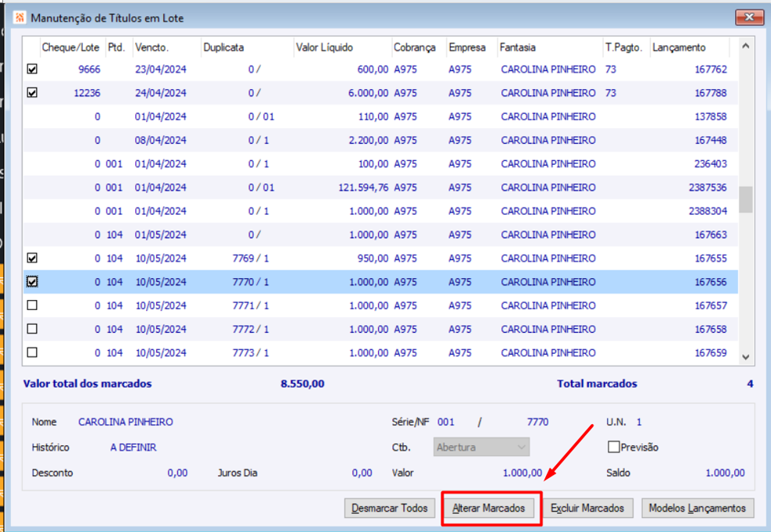Click the Nome value CAROLINA PINHEIRO
Image resolution: width=771 pixels, height=532 pixels.
tap(126, 422)
